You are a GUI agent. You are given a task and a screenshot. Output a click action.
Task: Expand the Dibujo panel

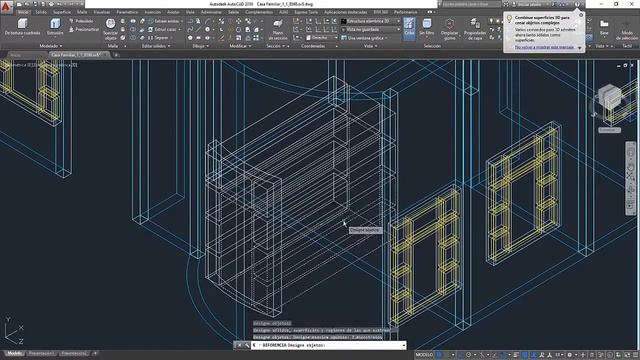(200, 46)
